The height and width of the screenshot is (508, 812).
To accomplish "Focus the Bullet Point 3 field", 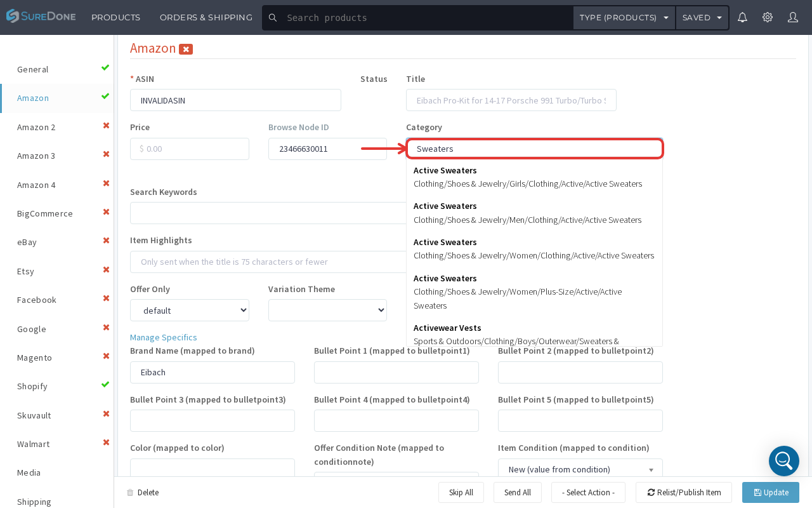I will click(x=213, y=420).
